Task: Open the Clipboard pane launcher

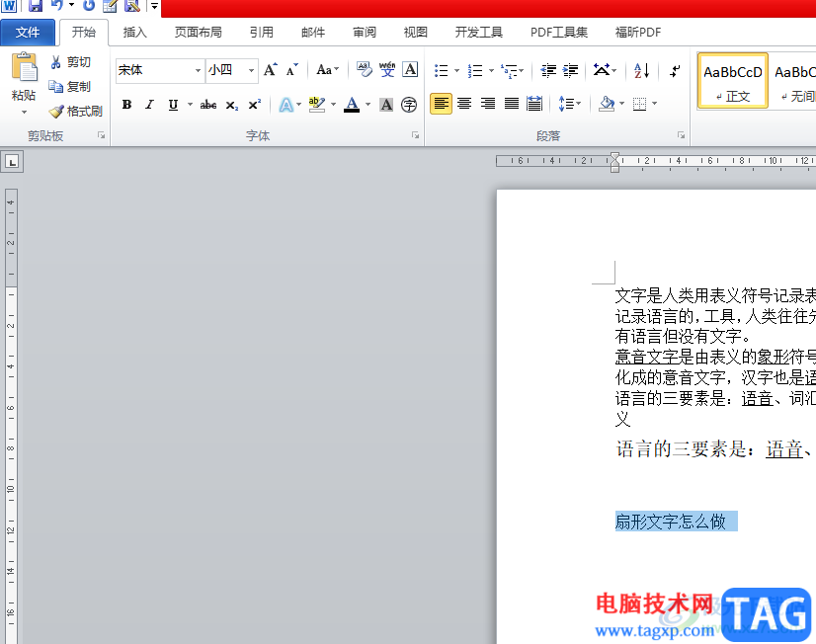Action: pos(101,135)
